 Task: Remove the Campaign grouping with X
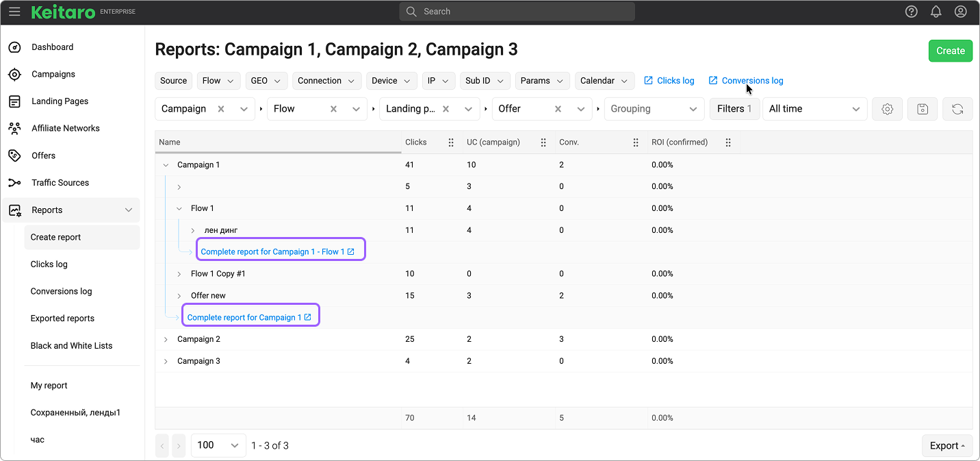221,109
